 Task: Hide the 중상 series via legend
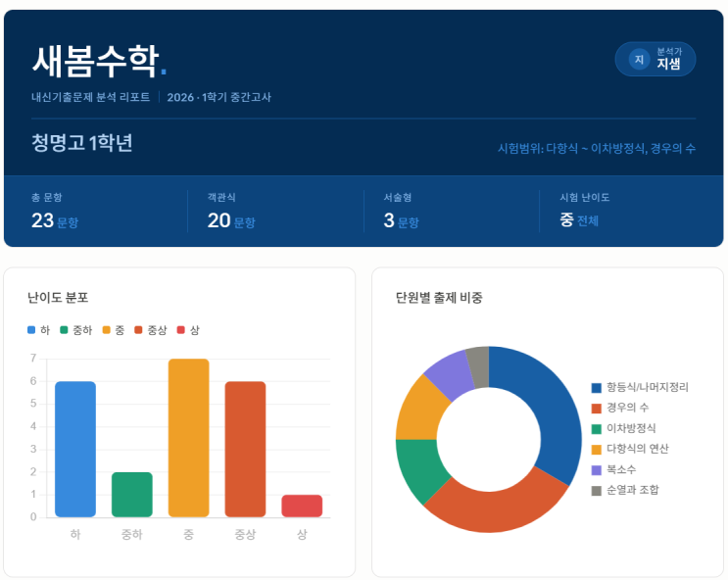click(x=151, y=330)
